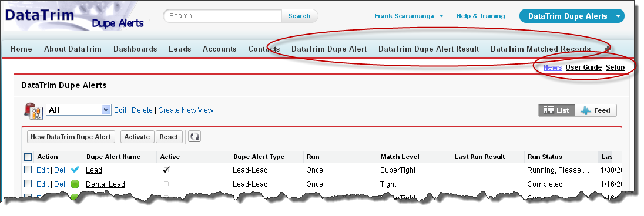Add a tab with the plus icon

pyautogui.click(x=608, y=49)
